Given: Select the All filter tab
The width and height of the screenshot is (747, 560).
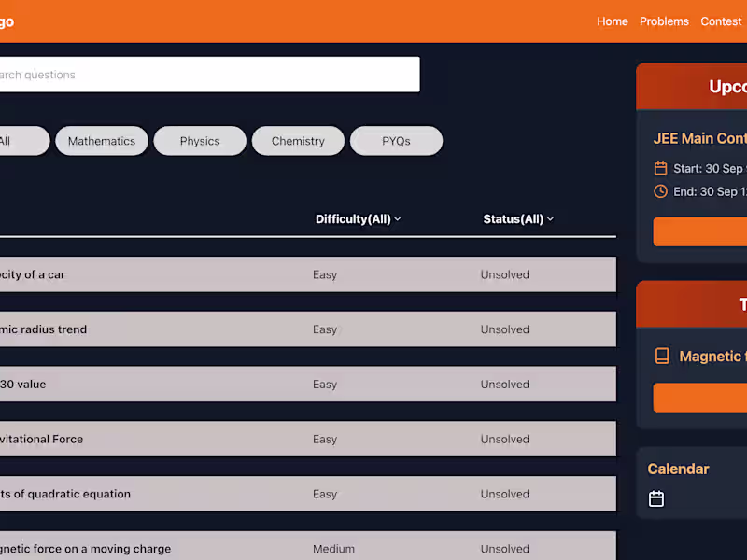Looking at the screenshot, I should click(24, 141).
